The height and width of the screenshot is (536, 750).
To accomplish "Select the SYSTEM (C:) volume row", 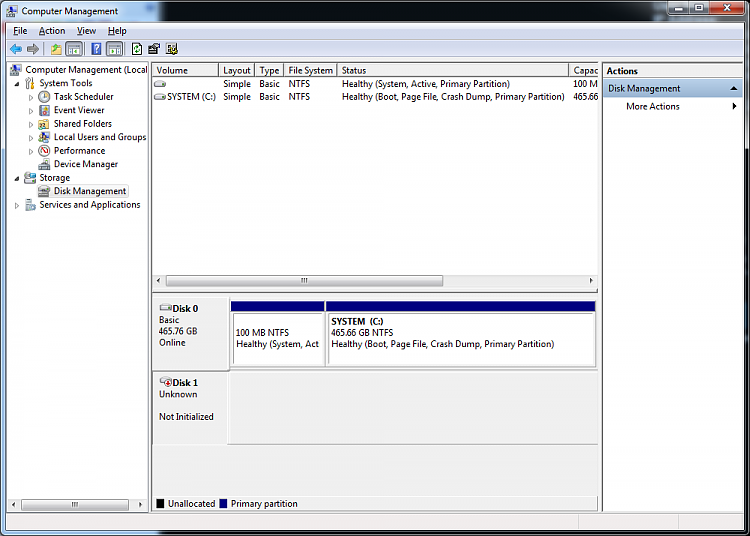I will (375, 97).
